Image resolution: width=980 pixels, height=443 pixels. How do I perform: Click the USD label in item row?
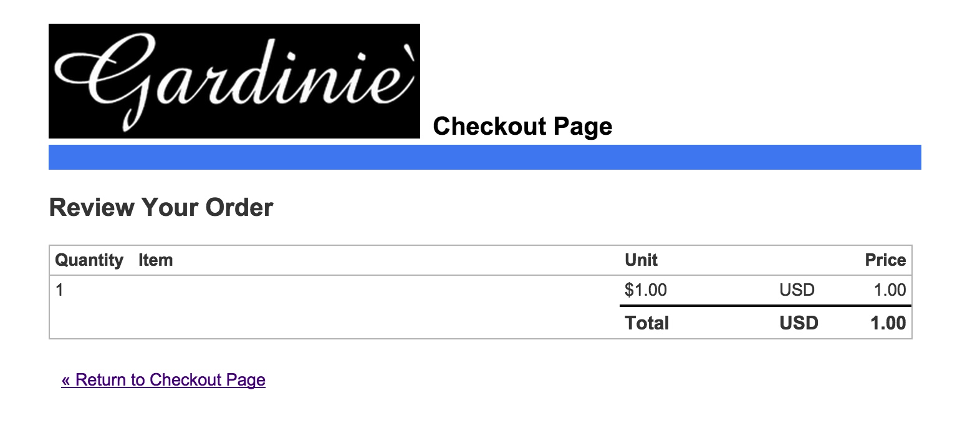click(x=797, y=290)
